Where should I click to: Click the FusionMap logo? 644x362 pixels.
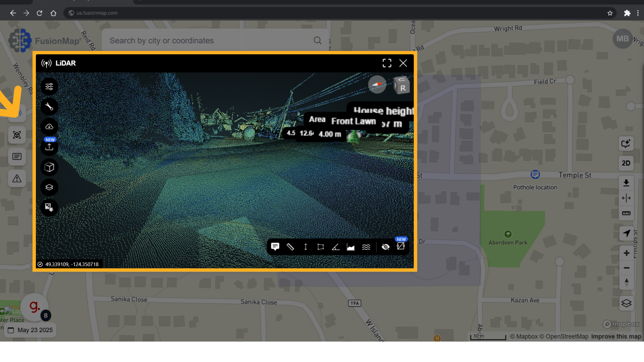click(x=45, y=41)
